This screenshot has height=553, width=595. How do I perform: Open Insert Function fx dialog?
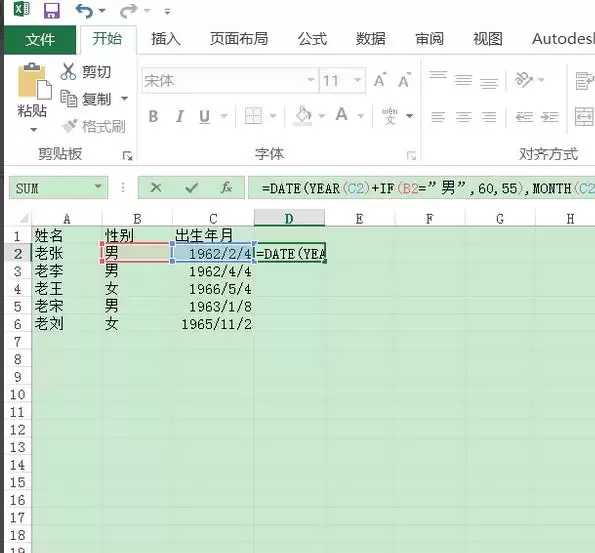226,187
